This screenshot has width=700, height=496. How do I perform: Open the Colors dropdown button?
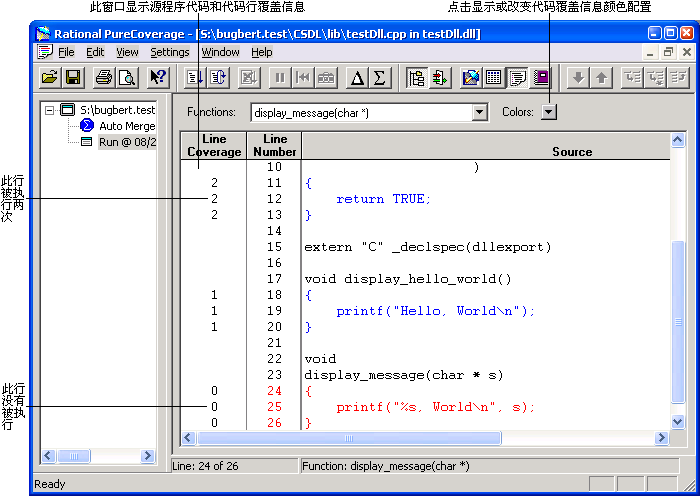pos(549,112)
